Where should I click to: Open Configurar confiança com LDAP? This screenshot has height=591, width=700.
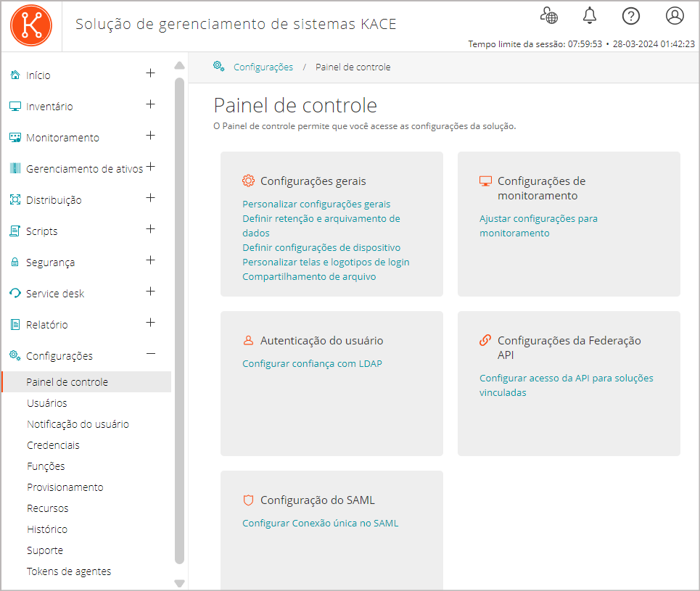pyautogui.click(x=312, y=363)
